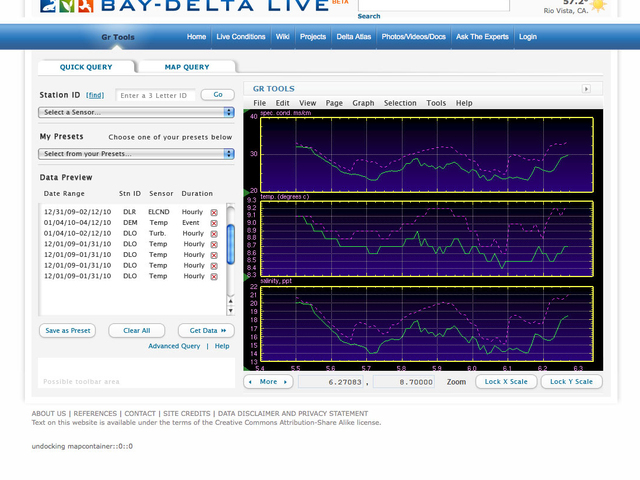Remove the DLR ELCND Hourly query row

tap(214, 213)
